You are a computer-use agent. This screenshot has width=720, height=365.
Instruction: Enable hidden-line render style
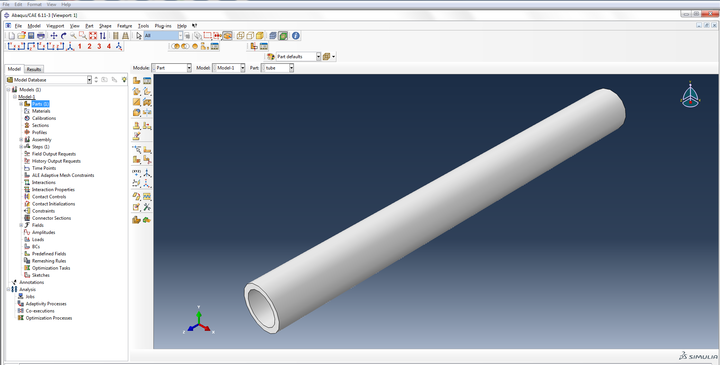[x=250, y=36]
